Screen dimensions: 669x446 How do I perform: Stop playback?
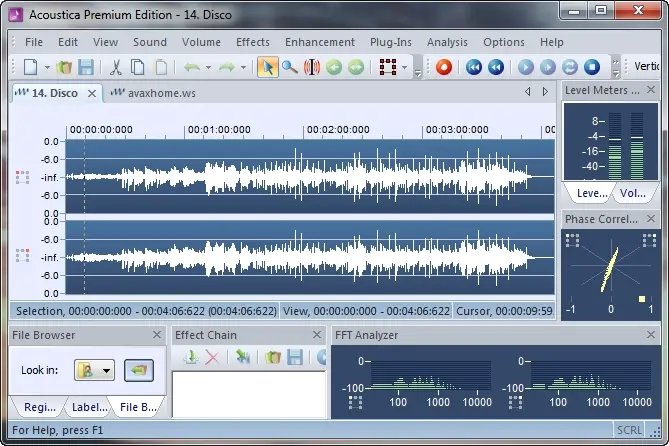(x=592, y=67)
